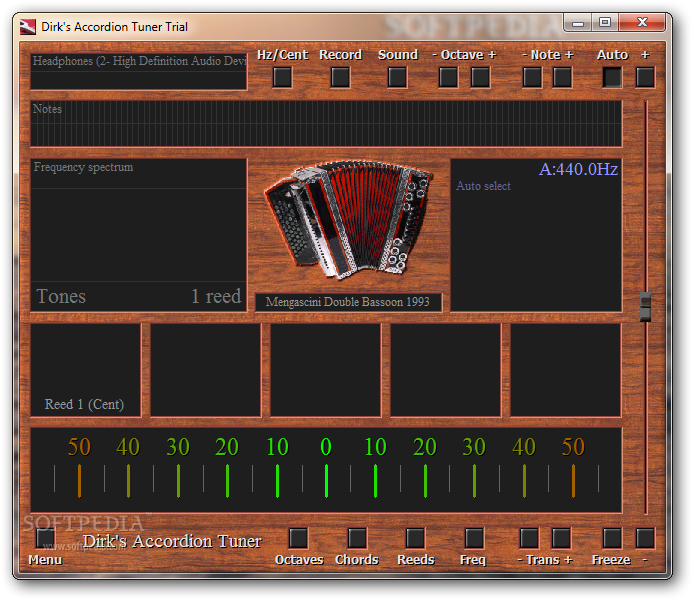Click the Auto select text
693x600 pixels.
point(483,186)
